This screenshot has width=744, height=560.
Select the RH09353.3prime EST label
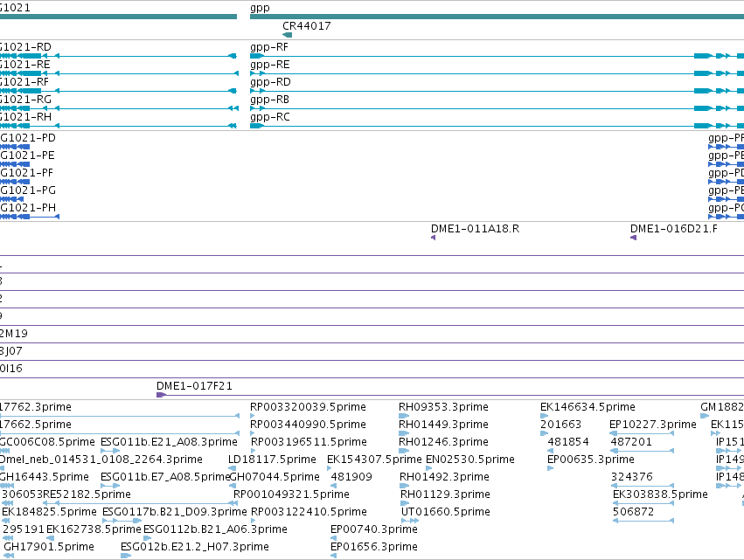tap(443, 407)
